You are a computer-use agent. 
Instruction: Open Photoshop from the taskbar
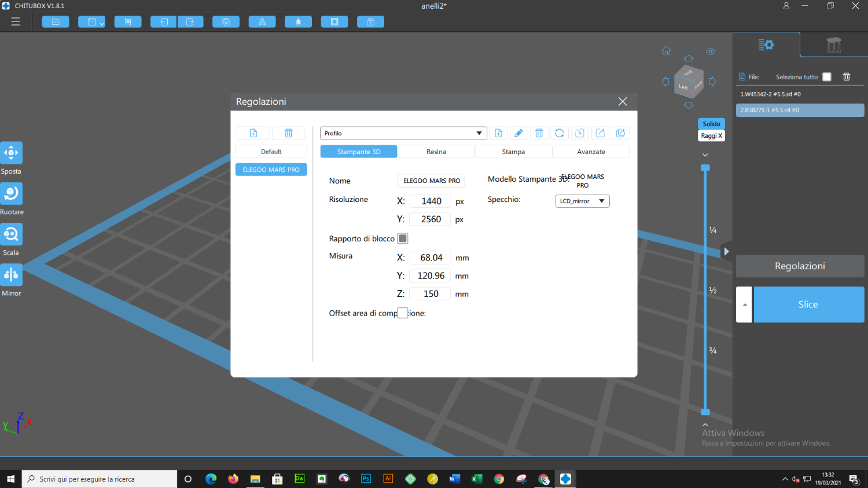366,479
